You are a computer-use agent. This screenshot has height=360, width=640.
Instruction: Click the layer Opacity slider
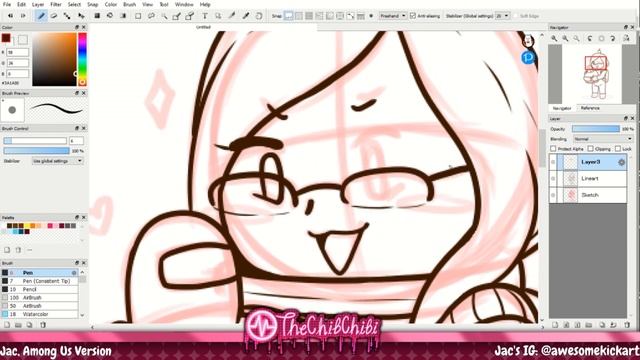[596, 129]
